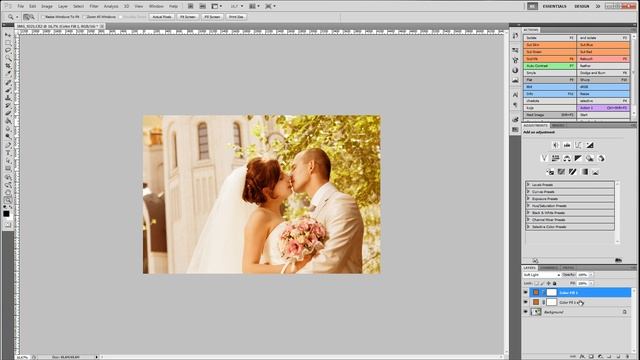This screenshot has height=360, width=640.
Task: Click the Actual Pixels button
Action: click(x=162, y=17)
